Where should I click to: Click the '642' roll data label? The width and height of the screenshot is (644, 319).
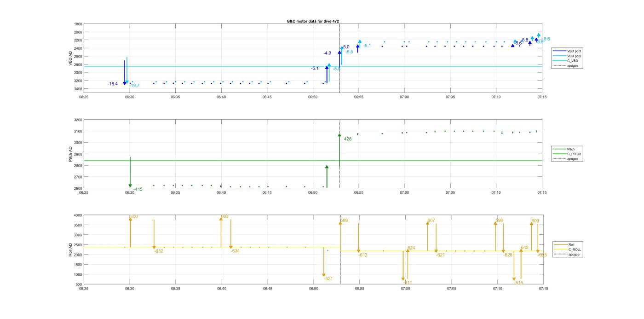point(525,248)
